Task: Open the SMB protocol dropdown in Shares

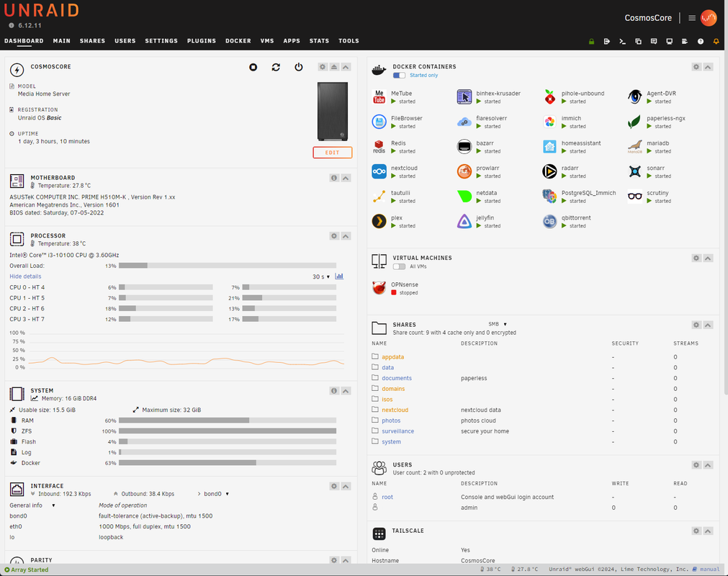Action: point(498,324)
